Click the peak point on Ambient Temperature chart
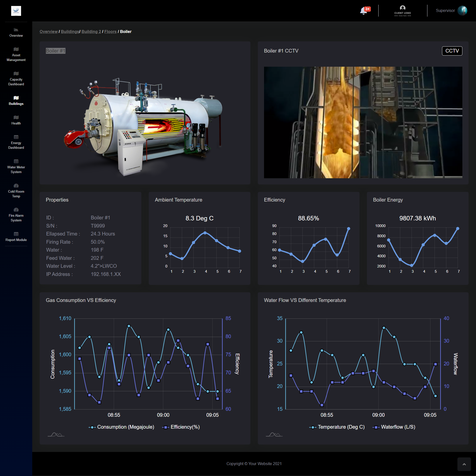This screenshot has width=476, height=476. (x=205, y=233)
